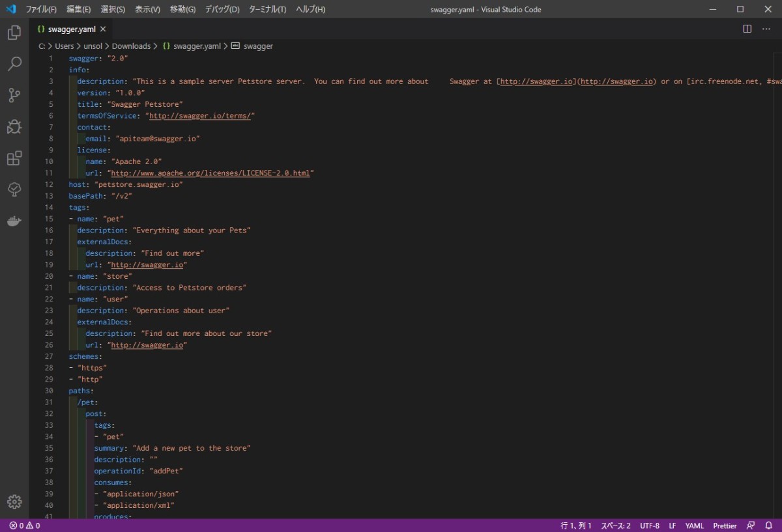Image resolution: width=782 pixels, height=532 pixels.
Task: Open YAML language mode selector
Action: (695, 525)
